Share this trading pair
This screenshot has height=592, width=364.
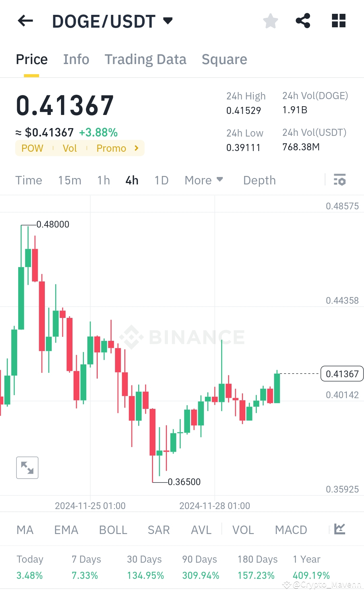tap(303, 21)
